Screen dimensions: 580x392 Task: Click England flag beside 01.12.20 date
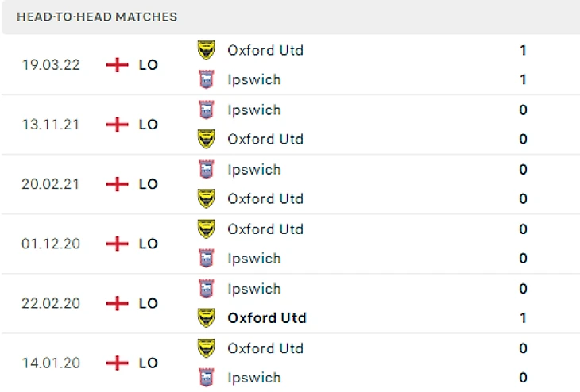pyautogui.click(x=118, y=244)
